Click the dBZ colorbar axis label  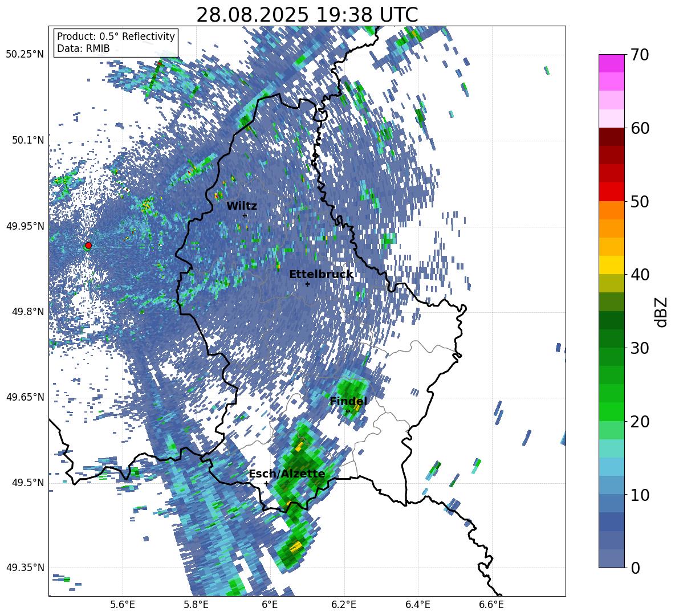(662, 312)
